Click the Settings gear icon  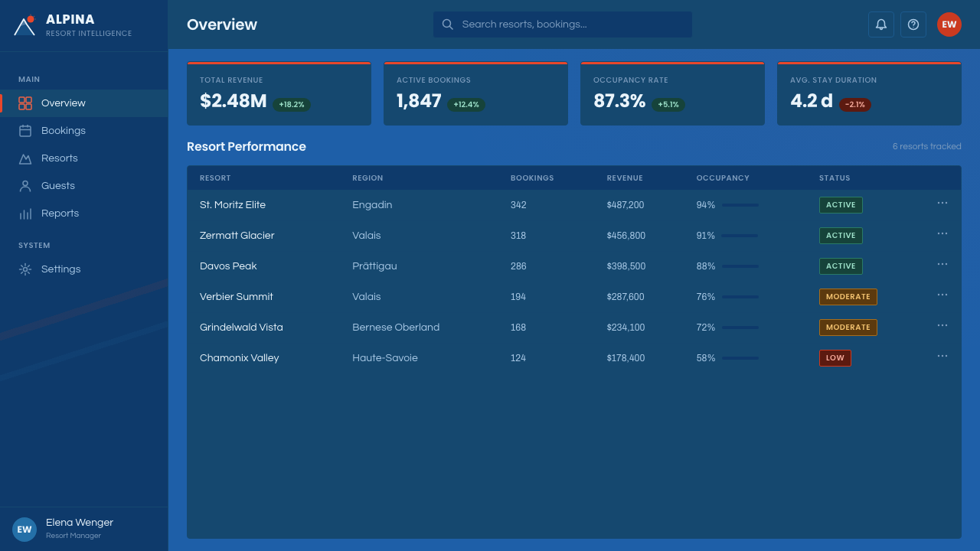click(25, 269)
